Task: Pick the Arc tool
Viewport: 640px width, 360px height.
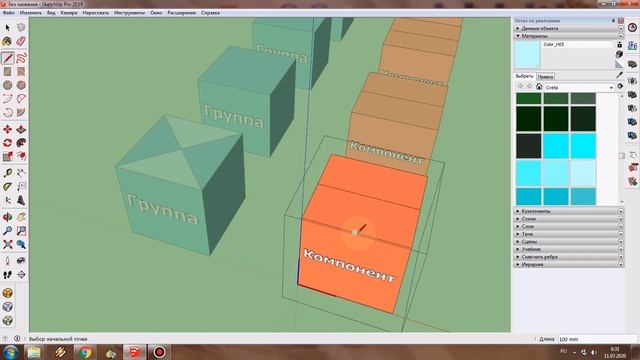Action: [8, 98]
